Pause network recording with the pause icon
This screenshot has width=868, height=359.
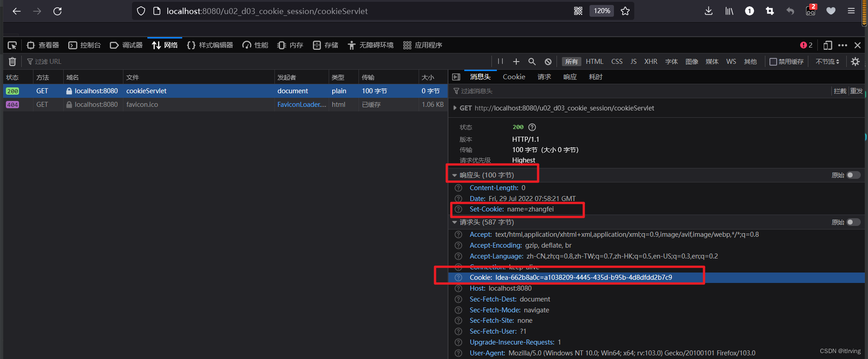point(500,62)
